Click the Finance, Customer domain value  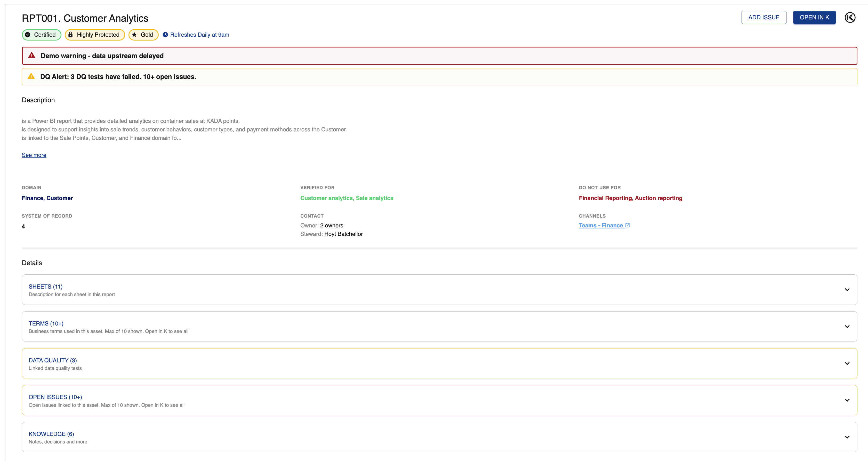[47, 198]
